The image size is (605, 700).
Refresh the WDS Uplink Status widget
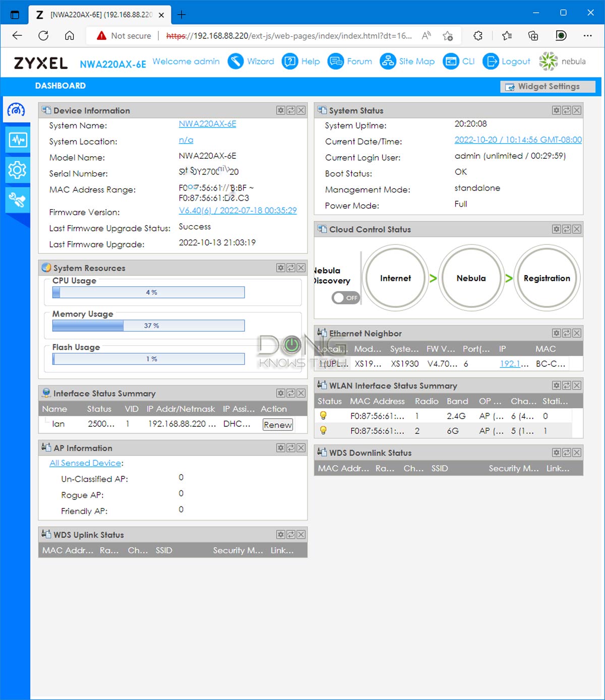click(291, 535)
